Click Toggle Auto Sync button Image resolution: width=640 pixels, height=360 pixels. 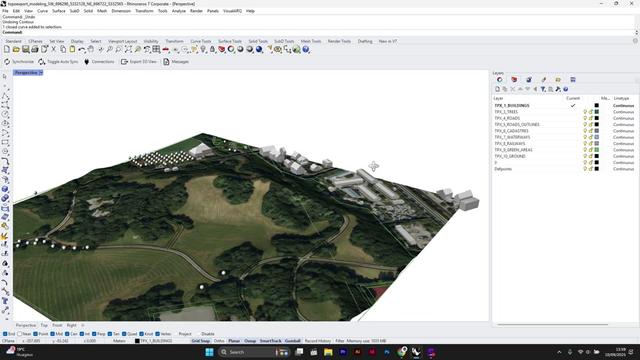pyautogui.click(x=58, y=62)
